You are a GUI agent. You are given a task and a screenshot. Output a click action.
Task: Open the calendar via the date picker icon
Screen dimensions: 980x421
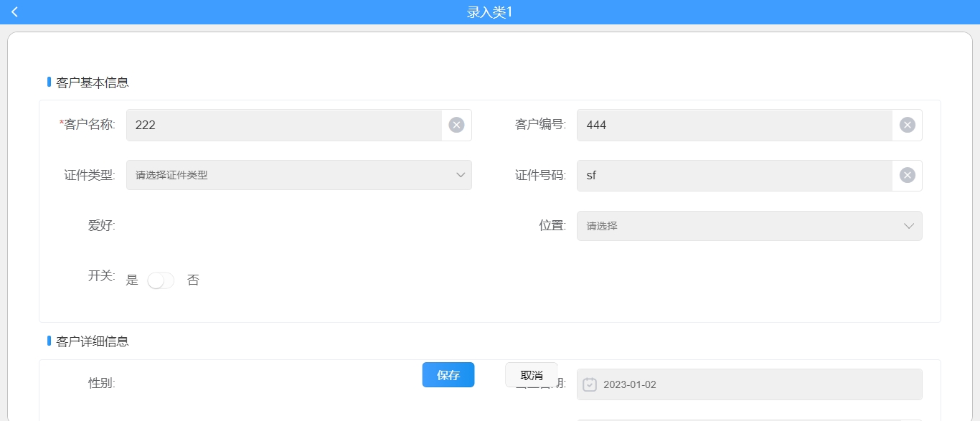pos(589,384)
